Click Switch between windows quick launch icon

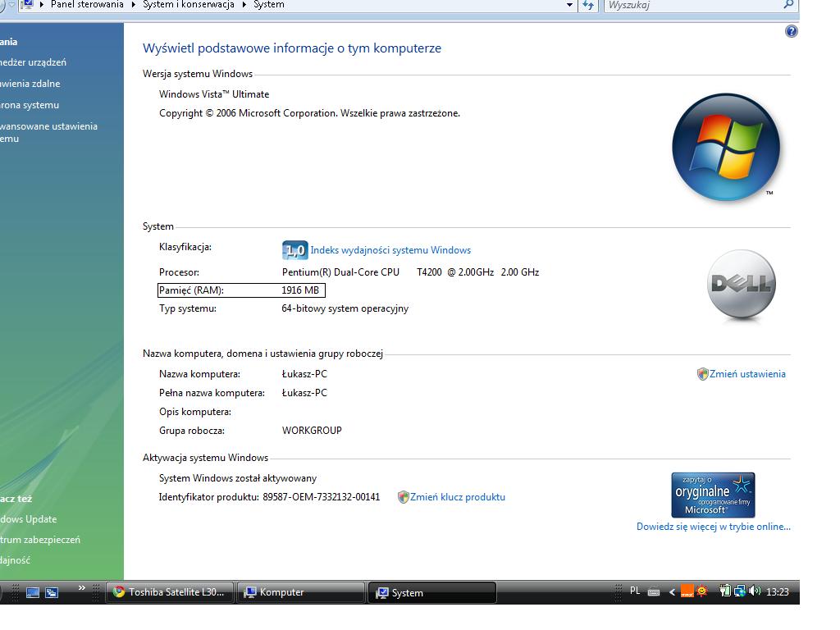pyautogui.click(x=52, y=592)
